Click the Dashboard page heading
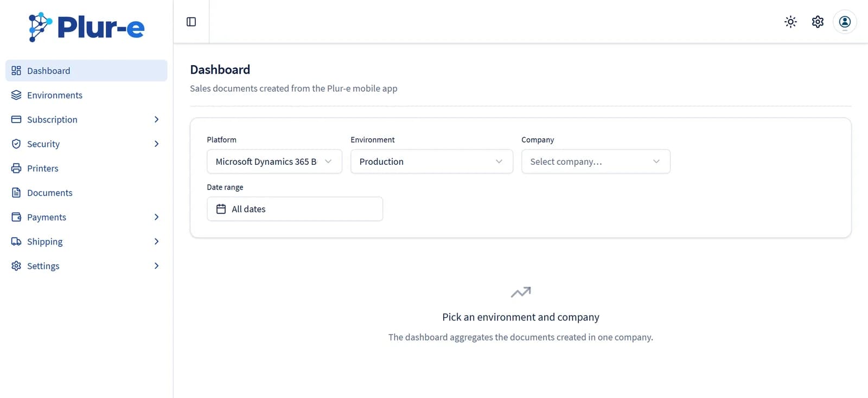The image size is (868, 398). [220, 69]
